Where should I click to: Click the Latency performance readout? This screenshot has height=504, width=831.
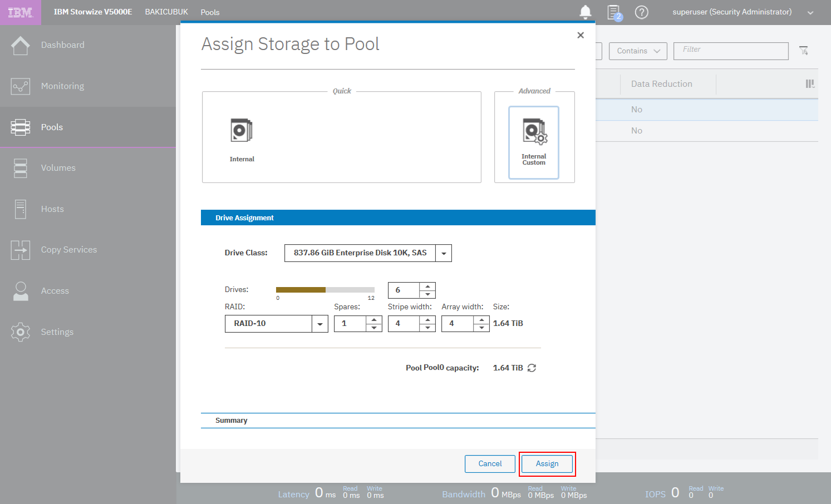coord(331,493)
